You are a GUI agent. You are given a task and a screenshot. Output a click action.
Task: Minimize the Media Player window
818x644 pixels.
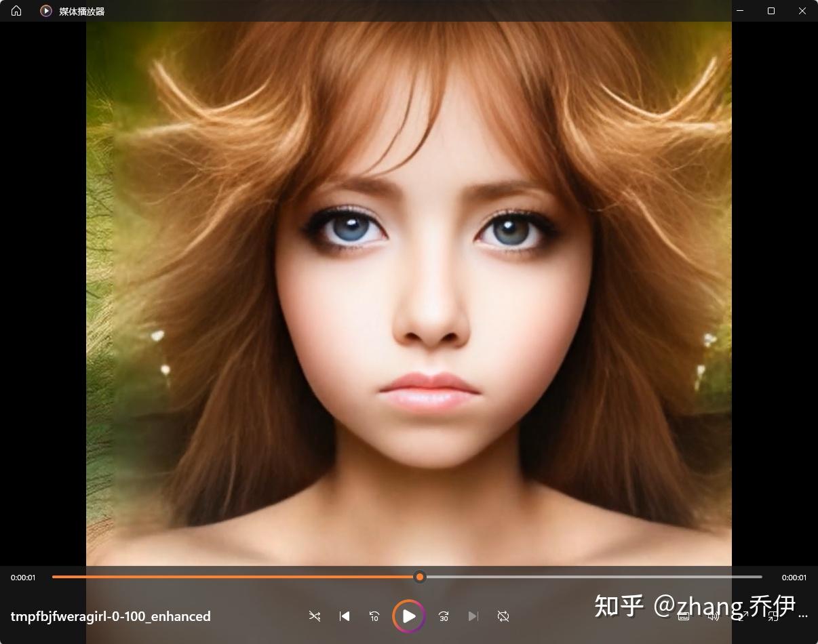click(740, 11)
